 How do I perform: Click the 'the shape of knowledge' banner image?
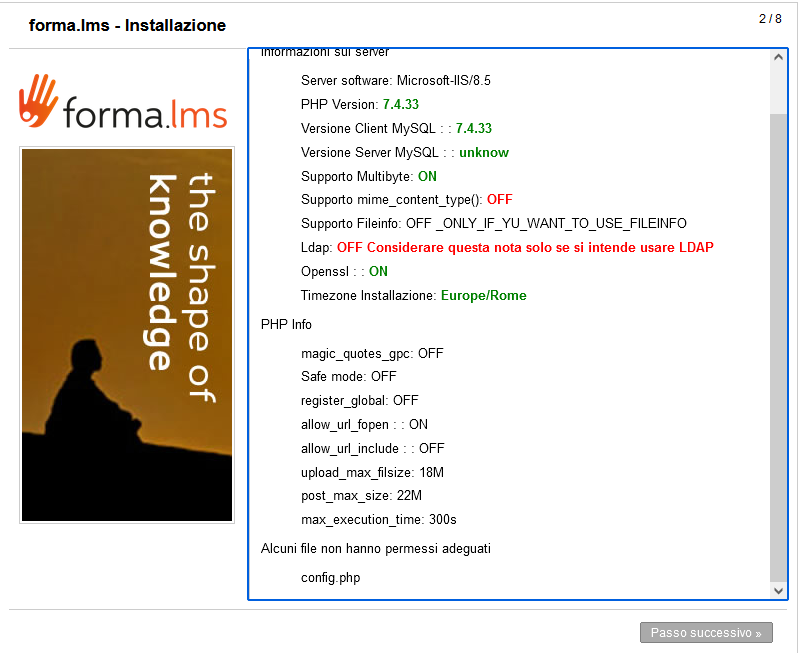pos(126,334)
